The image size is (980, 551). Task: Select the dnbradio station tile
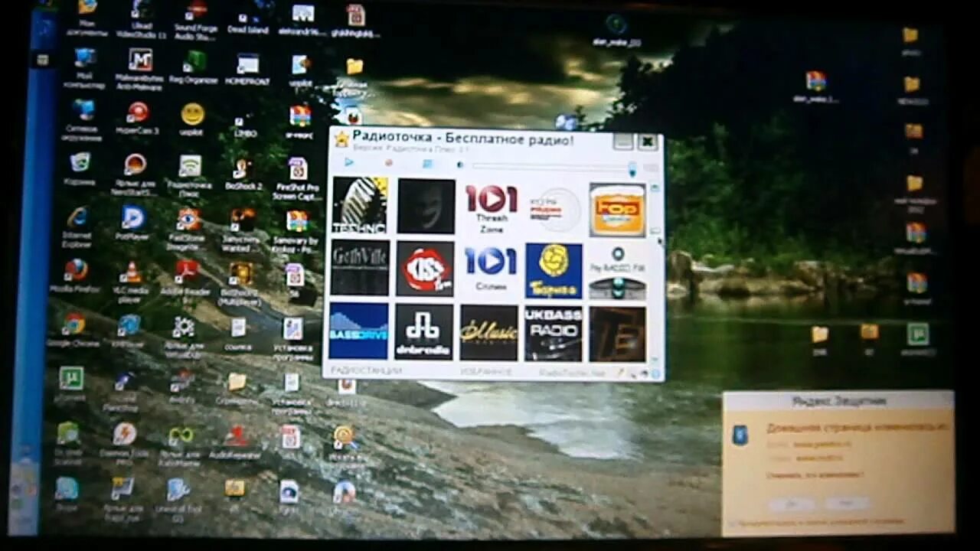coord(423,332)
